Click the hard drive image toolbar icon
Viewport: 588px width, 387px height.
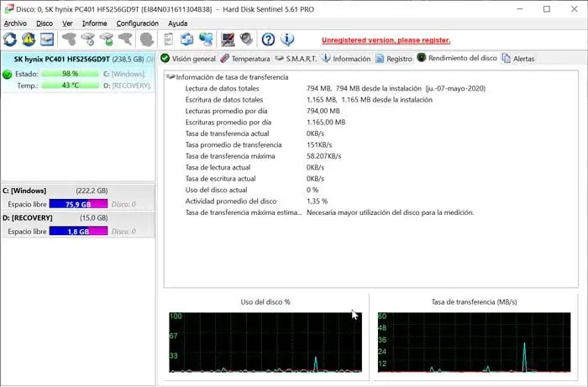click(47, 39)
